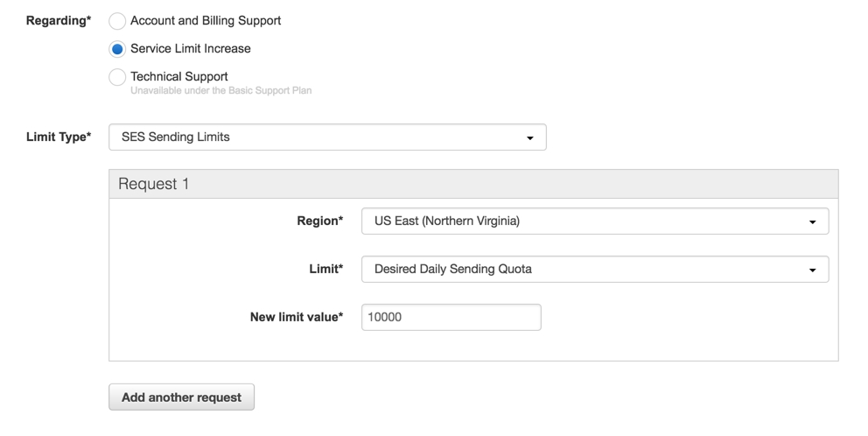Click the caret beside Desired Daily Sending Quota

point(812,271)
